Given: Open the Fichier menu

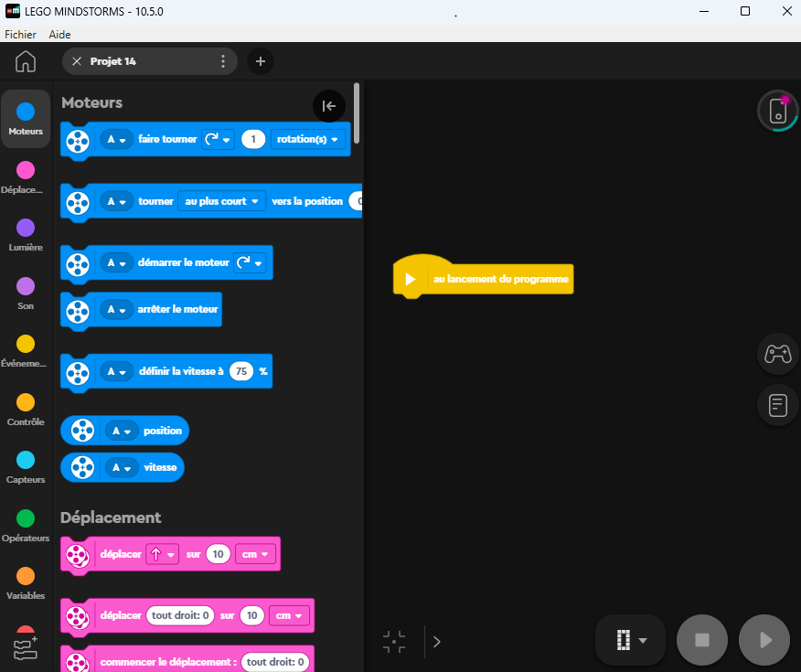Looking at the screenshot, I should point(20,34).
